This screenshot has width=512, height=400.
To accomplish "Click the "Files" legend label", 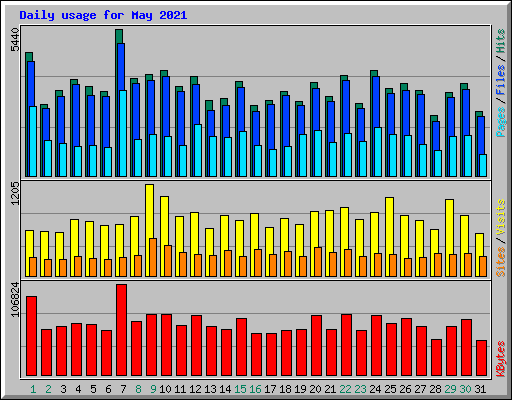I will click(x=500, y=80).
